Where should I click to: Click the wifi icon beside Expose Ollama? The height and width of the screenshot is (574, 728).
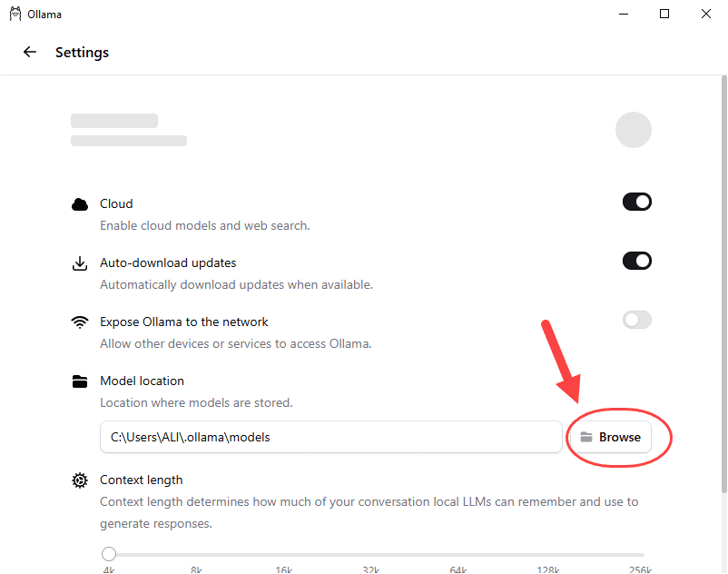tap(80, 322)
